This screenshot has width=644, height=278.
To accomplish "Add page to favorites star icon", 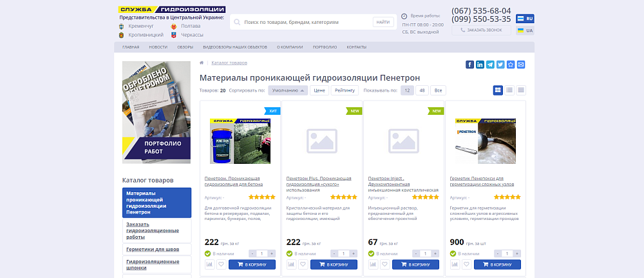I will [x=511, y=65].
